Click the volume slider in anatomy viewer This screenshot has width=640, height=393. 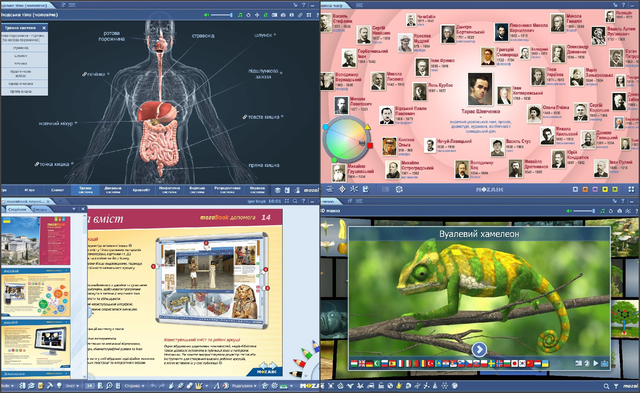221,15
